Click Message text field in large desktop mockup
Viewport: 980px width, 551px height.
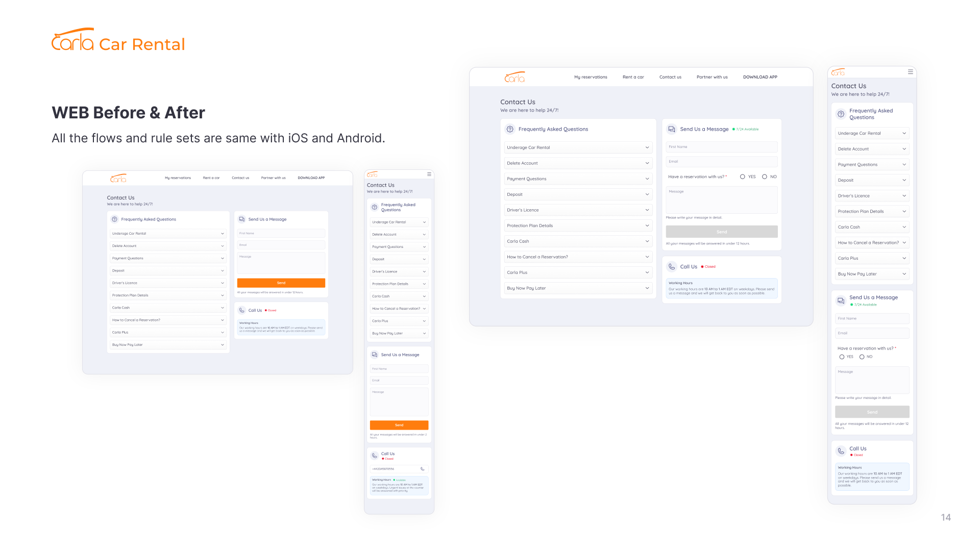pos(721,200)
